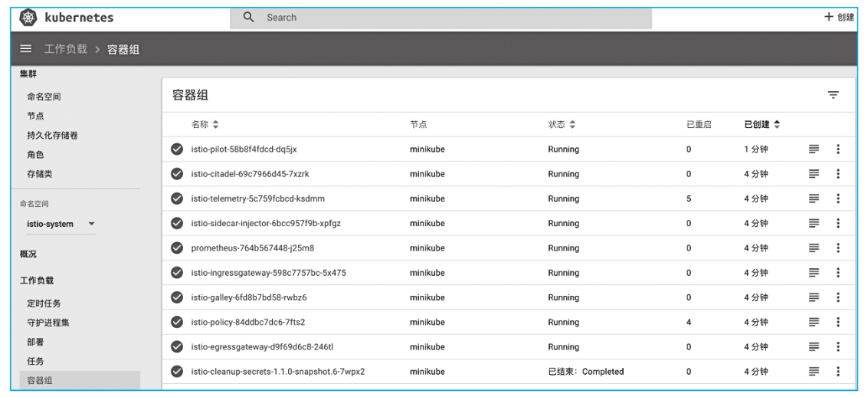Select 部署 in the sidebar
This screenshot has width=868, height=397.
[x=35, y=342]
